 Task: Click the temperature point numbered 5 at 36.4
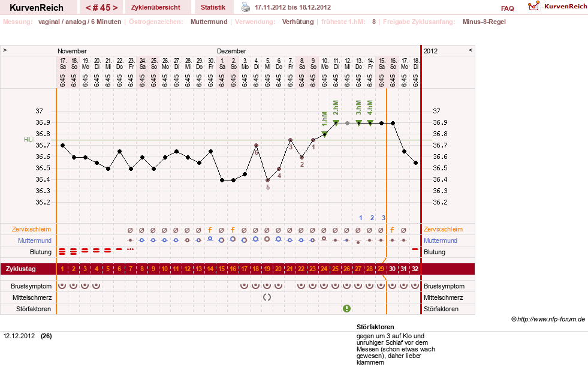click(x=267, y=180)
